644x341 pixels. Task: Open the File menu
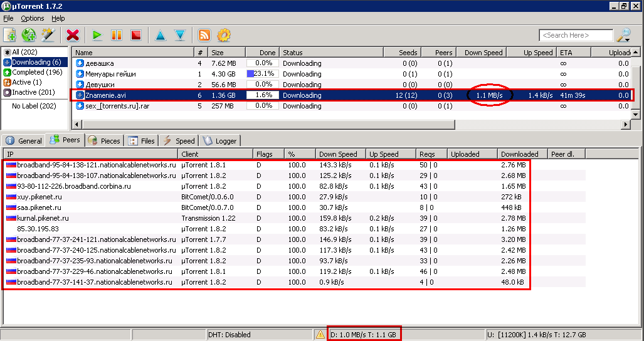8,18
